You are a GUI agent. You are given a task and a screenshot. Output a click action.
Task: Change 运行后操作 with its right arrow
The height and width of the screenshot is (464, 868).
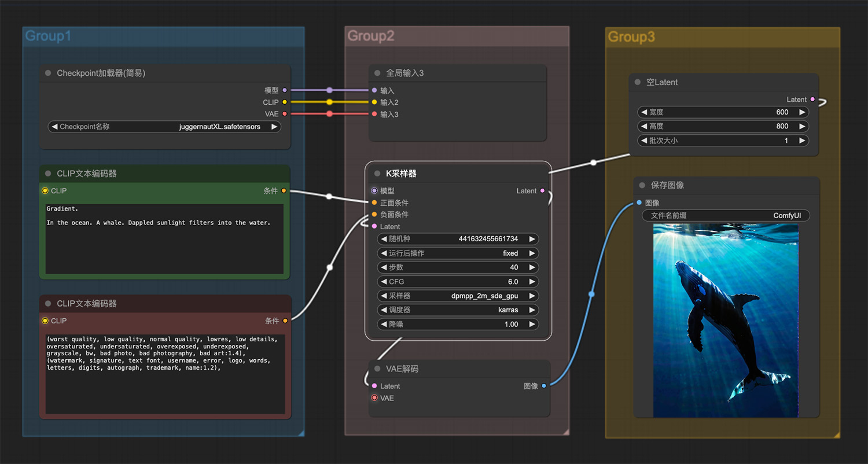[x=532, y=253]
